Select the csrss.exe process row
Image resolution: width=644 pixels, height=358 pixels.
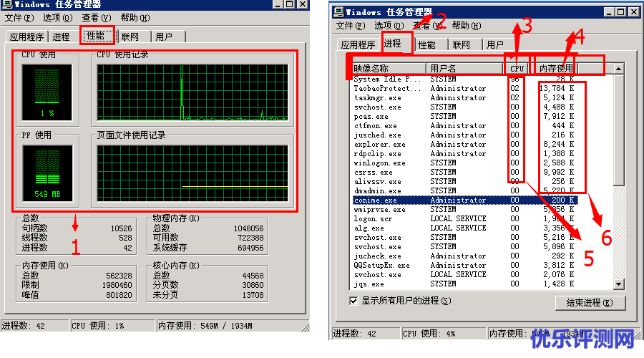pyautogui.click(x=465, y=173)
